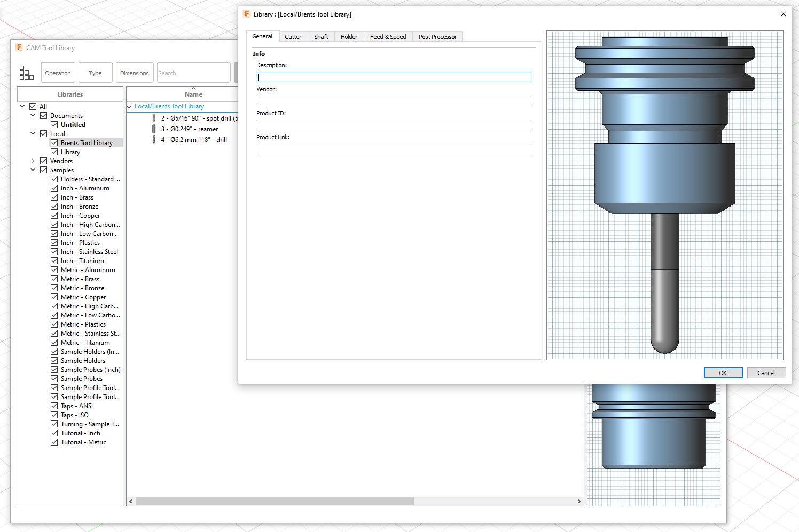Collapse the Local/Brents Tool Library group

129,106
